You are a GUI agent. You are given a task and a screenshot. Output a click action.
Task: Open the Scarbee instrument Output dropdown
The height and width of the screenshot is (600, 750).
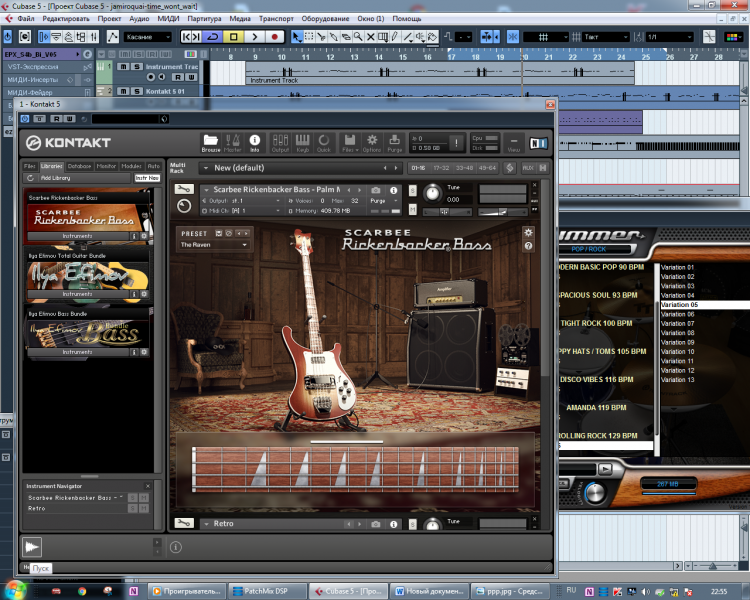coord(242,201)
